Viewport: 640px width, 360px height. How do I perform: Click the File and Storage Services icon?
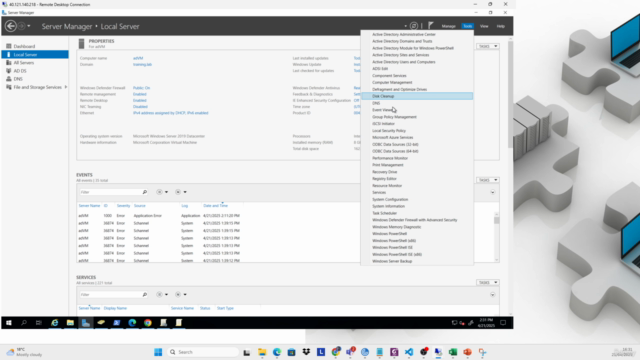[x=9, y=87]
